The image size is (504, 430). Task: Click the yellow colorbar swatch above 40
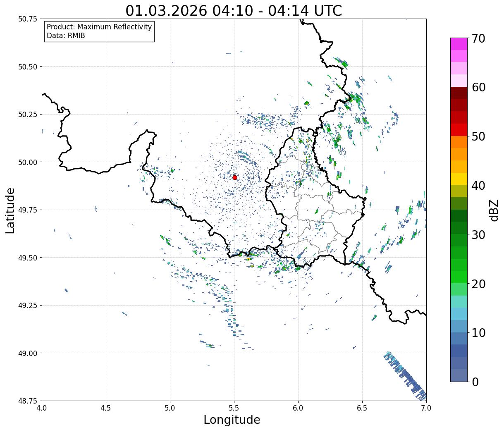click(x=459, y=179)
